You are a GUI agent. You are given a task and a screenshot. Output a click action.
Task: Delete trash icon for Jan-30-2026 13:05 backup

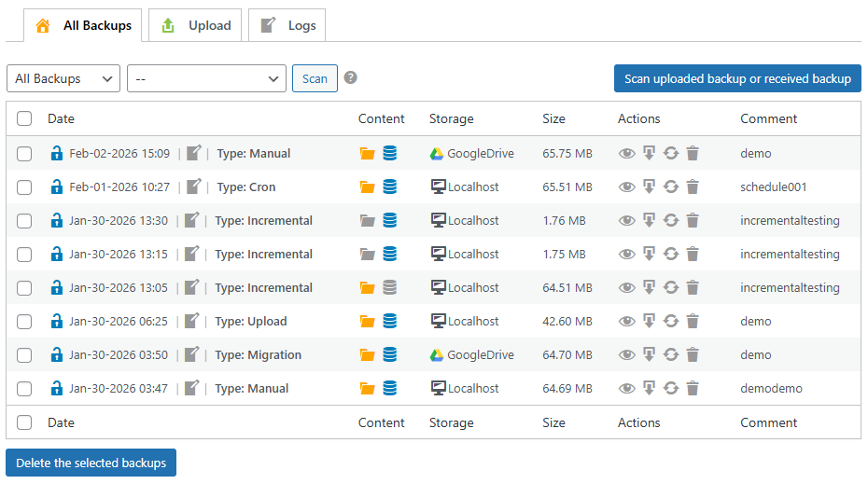point(693,287)
